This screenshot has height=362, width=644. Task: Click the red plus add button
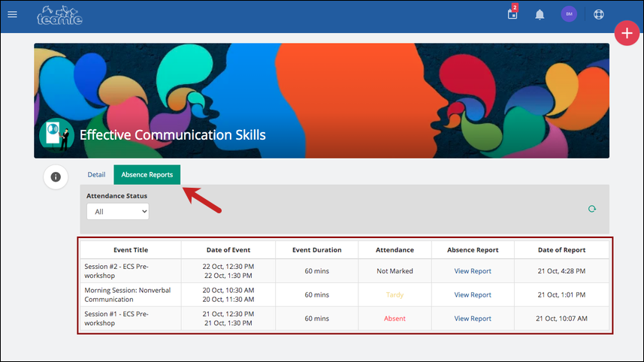(x=627, y=33)
